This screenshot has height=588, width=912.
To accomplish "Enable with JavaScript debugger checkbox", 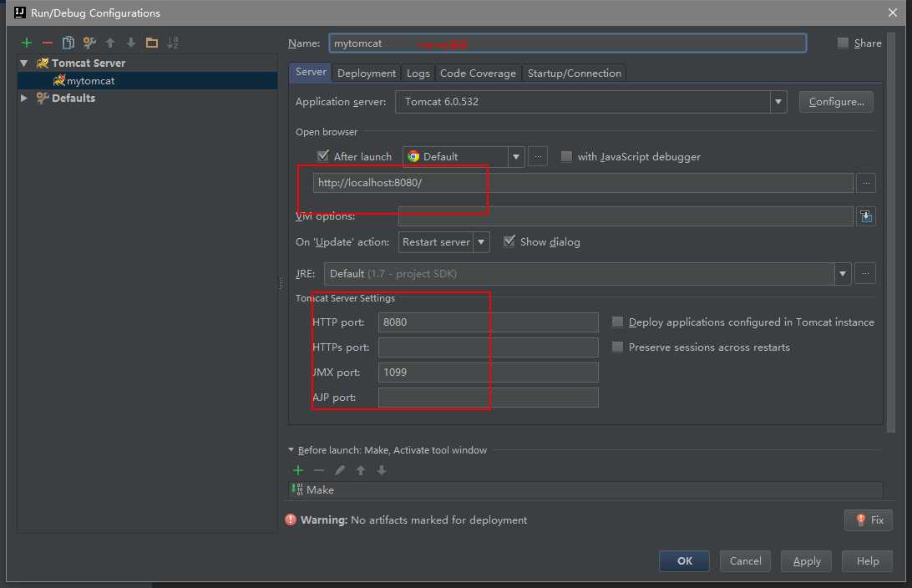I will click(566, 156).
